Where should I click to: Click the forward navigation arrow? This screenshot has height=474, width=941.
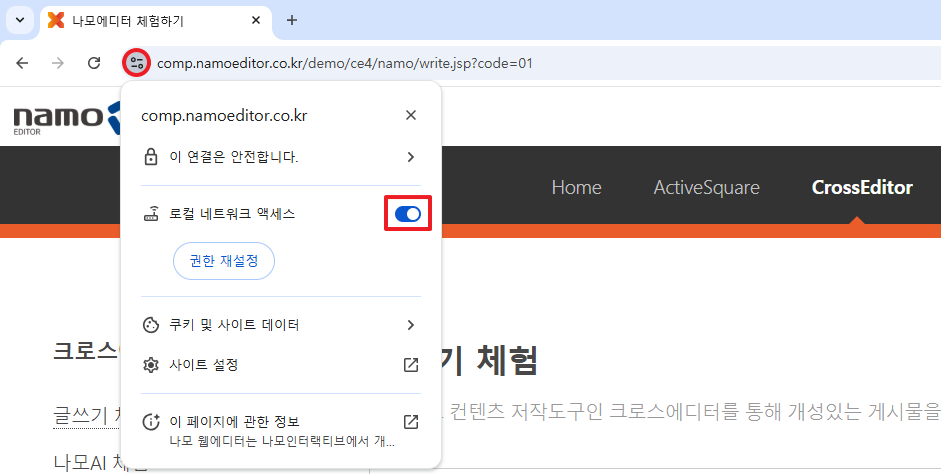[x=58, y=63]
